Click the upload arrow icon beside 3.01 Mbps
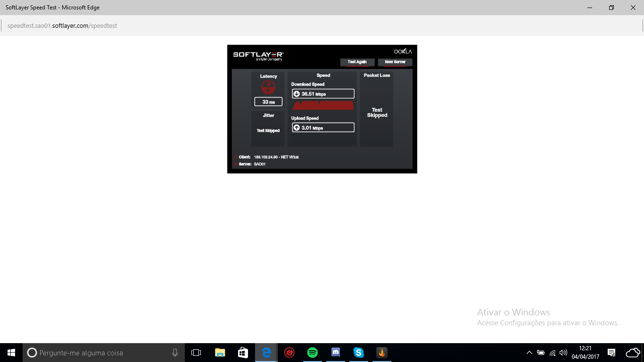This screenshot has width=644, height=362. coord(297,128)
